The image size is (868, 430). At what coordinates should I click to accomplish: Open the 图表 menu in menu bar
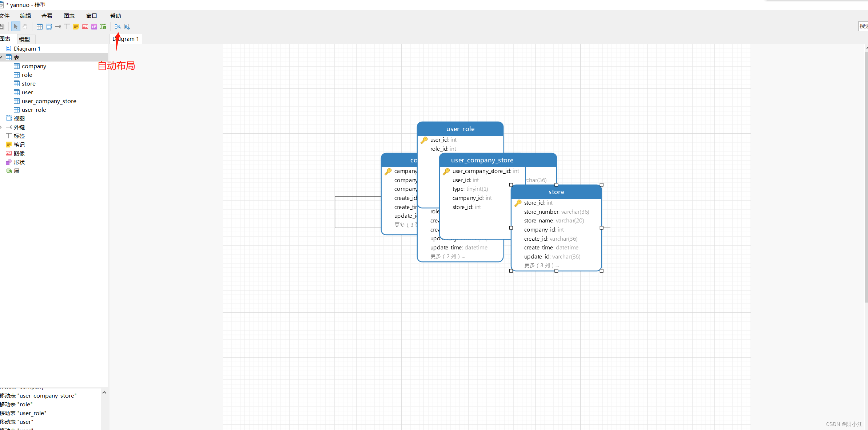point(69,16)
